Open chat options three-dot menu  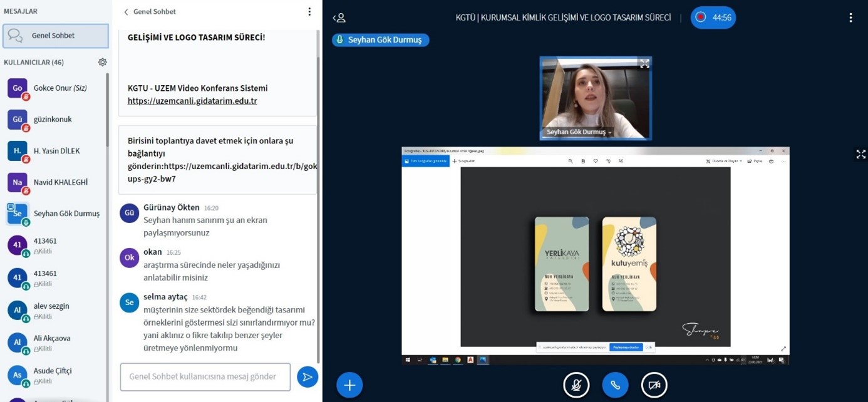(x=309, y=12)
